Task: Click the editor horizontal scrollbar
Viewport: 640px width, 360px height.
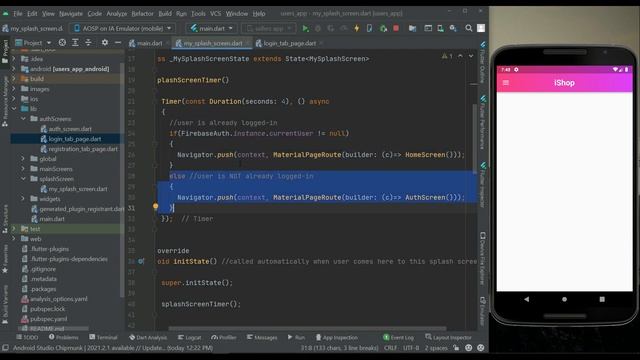Action: [x=307, y=328]
